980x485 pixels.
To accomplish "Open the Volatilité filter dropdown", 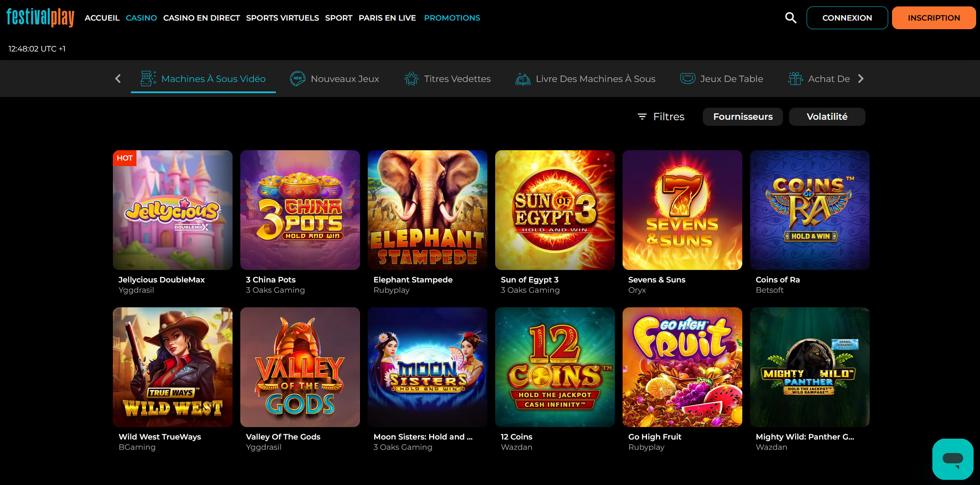I will [827, 116].
